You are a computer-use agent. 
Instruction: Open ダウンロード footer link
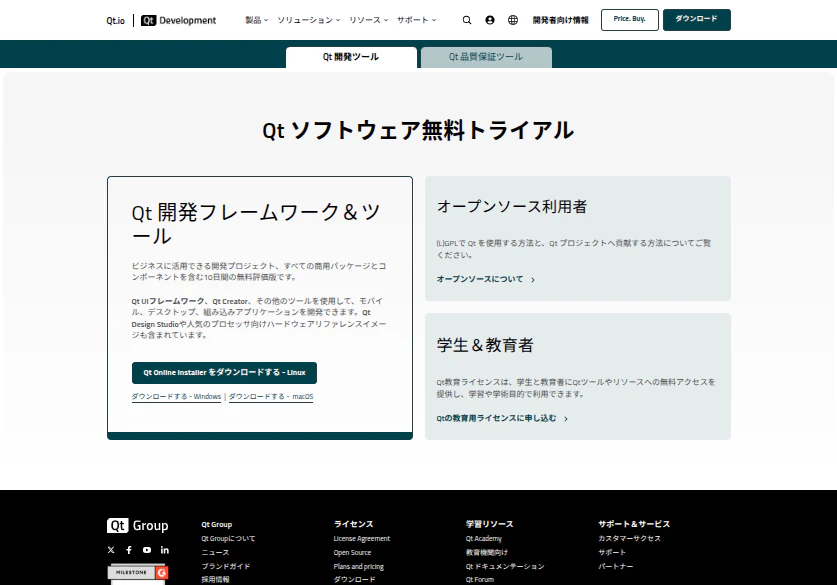[354, 580]
